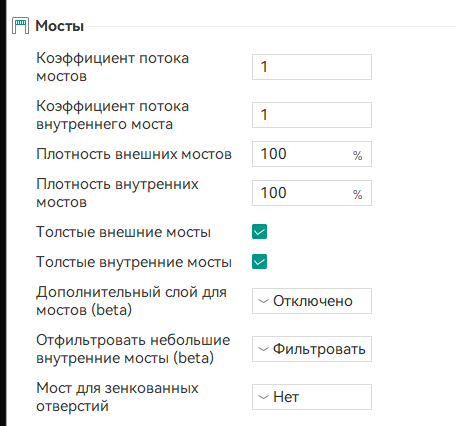Open the Отфильтровать небольшие внутренние мосты dropdown
Viewport: 456px width, 426px height.
tap(312, 349)
